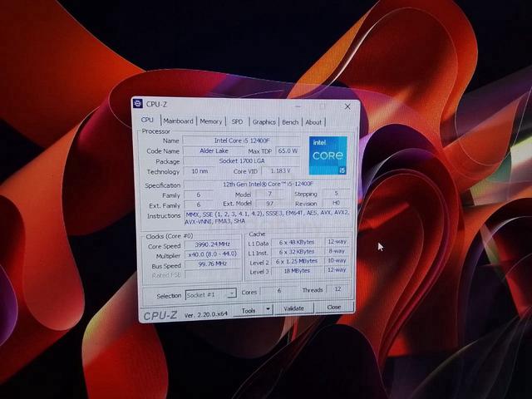Click the Multiplier value x40.0 (8.0 - 44.0)
This screenshot has width=532, height=399.
213,254
